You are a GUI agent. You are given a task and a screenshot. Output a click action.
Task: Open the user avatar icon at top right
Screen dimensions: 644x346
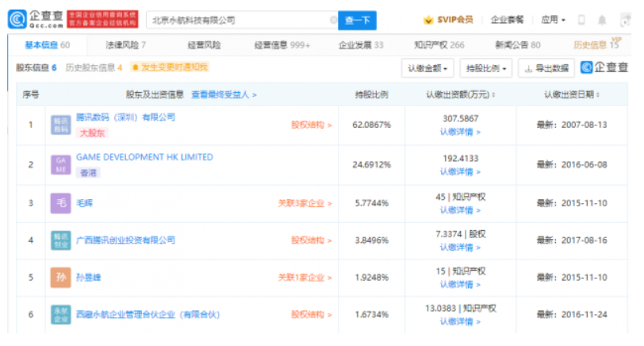click(x=626, y=20)
